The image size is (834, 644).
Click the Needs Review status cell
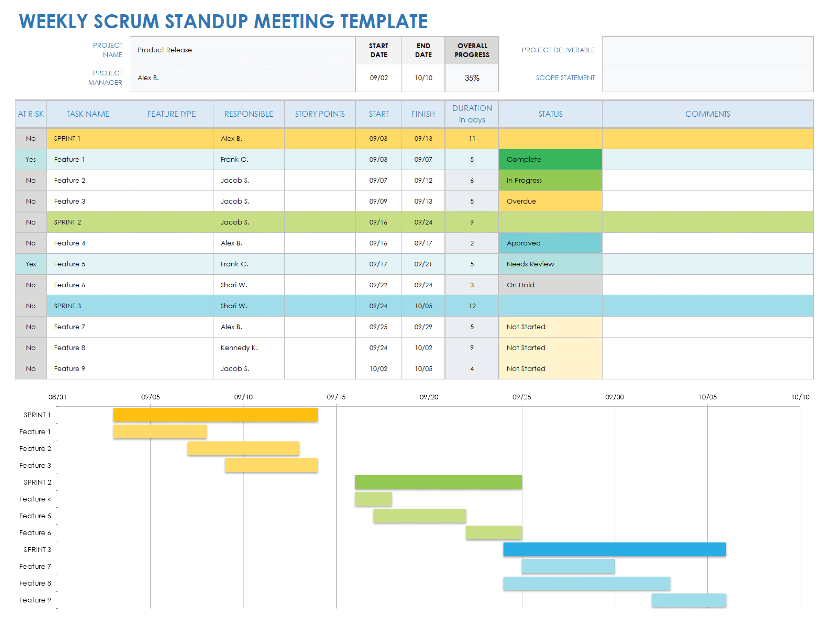pos(550,264)
